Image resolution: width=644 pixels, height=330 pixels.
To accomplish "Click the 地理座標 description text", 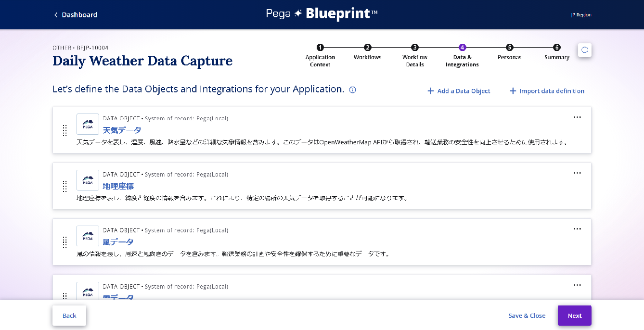I will click(242, 198).
